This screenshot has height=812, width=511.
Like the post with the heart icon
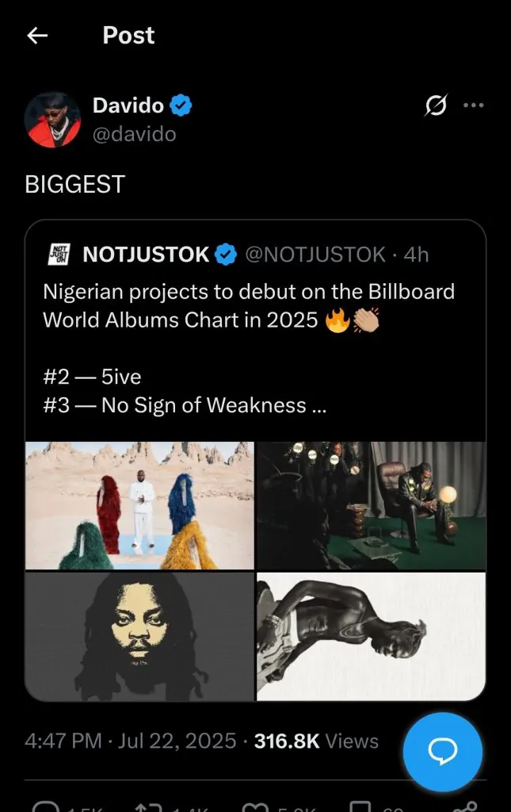[x=255, y=805]
